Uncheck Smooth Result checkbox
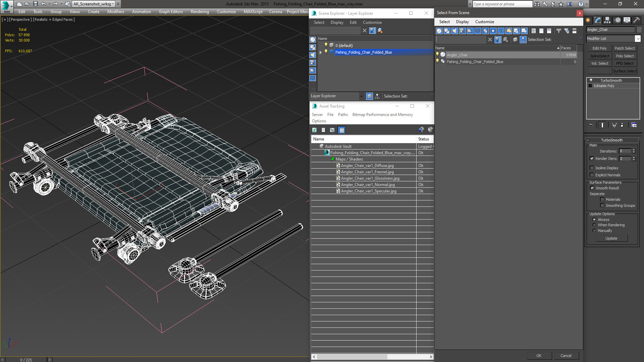 click(592, 188)
